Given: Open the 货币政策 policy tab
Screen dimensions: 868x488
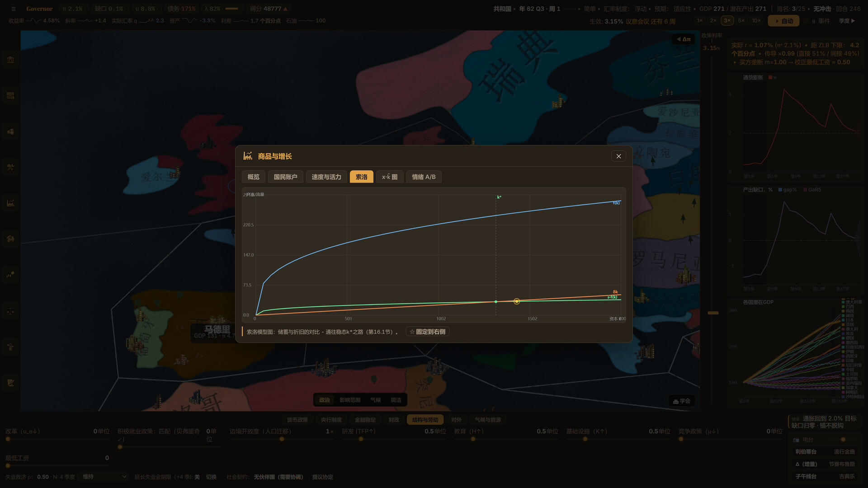Looking at the screenshot, I should (x=297, y=420).
